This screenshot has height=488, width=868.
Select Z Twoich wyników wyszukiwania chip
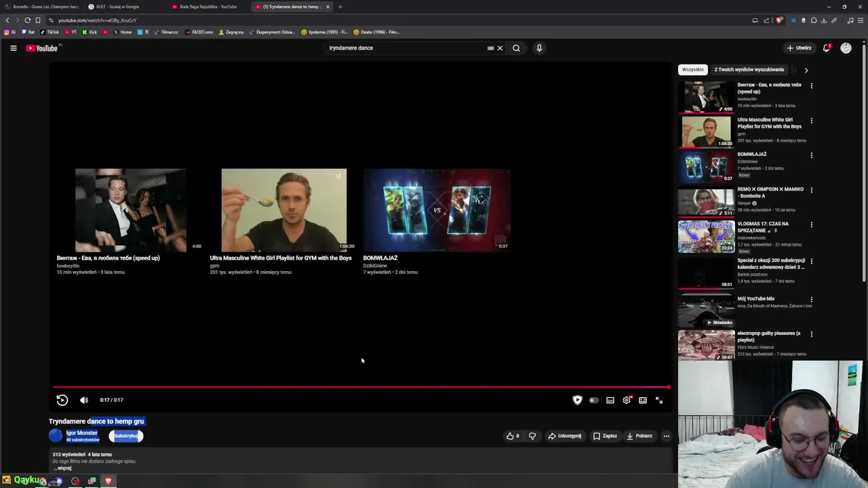click(749, 69)
